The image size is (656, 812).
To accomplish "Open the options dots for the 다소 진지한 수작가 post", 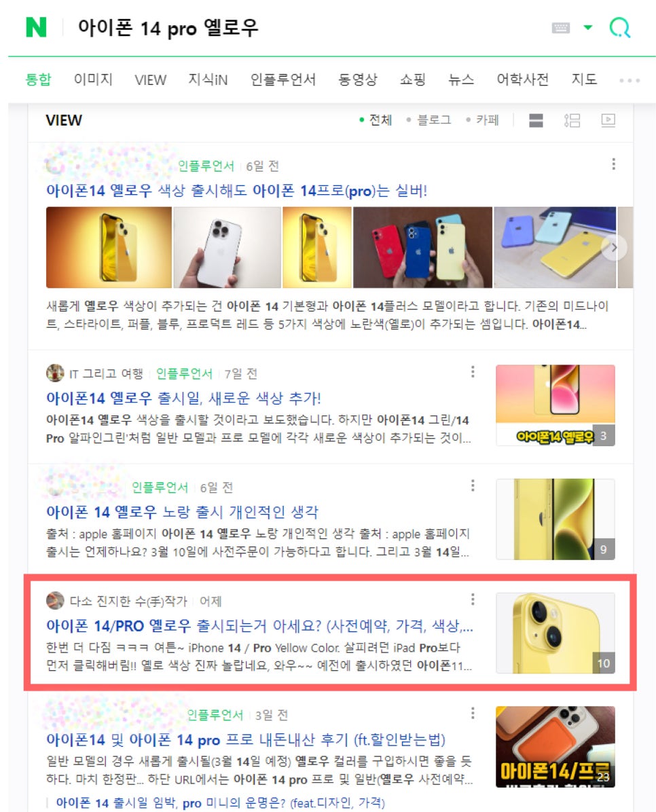I will pyautogui.click(x=473, y=599).
